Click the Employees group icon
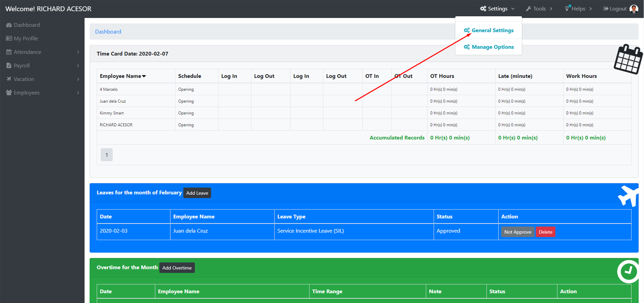The width and height of the screenshot is (644, 303). 9,93
